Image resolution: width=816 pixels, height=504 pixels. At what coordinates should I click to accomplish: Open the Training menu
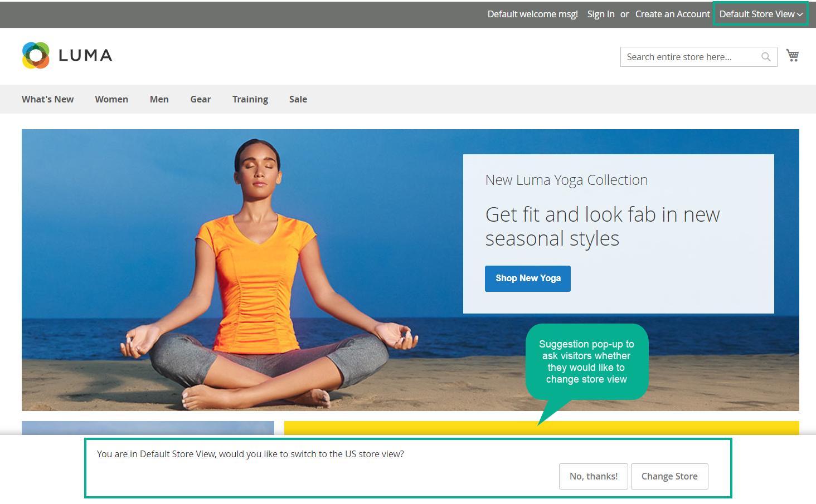(x=250, y=99)
